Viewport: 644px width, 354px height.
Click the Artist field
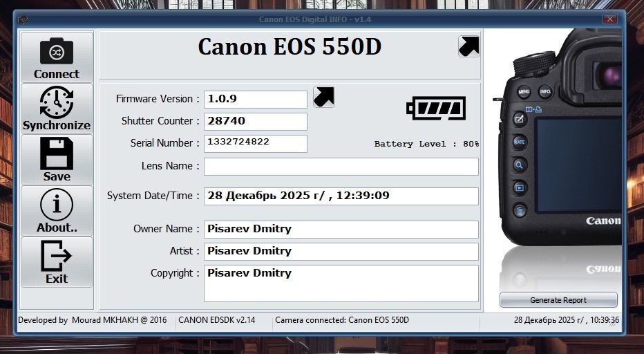(341, 251)
